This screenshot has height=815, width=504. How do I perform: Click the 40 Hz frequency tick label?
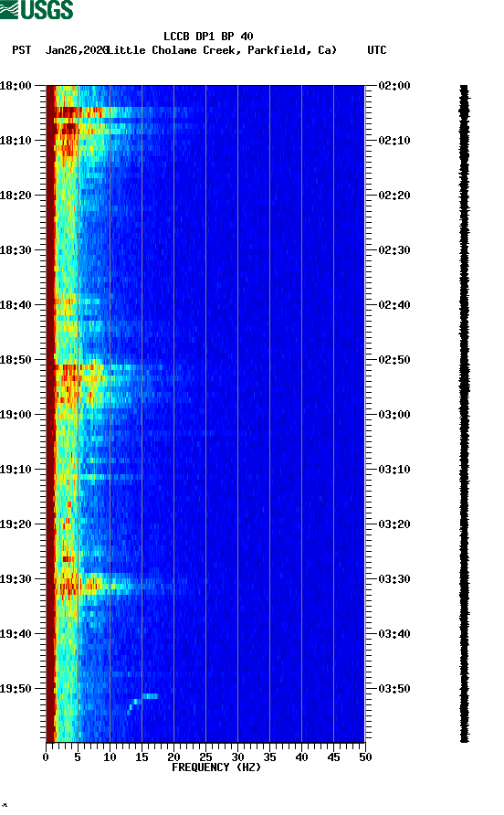tap(302, 757)
